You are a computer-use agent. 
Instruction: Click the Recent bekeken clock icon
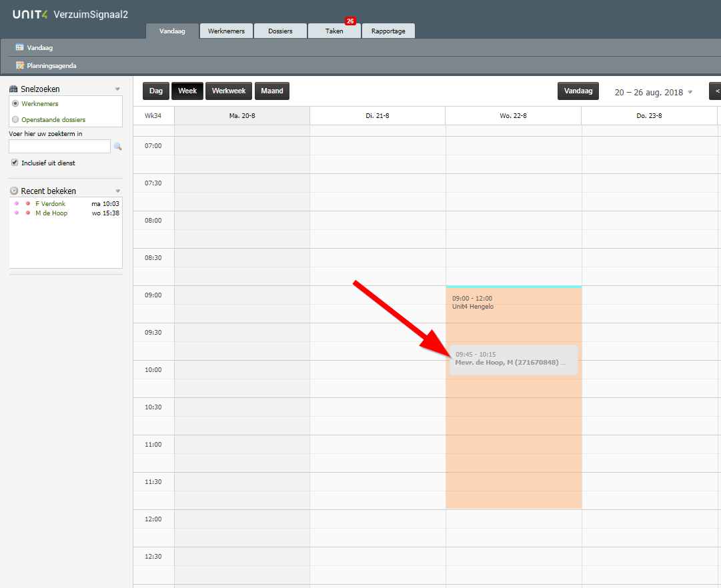coord(14,191)
